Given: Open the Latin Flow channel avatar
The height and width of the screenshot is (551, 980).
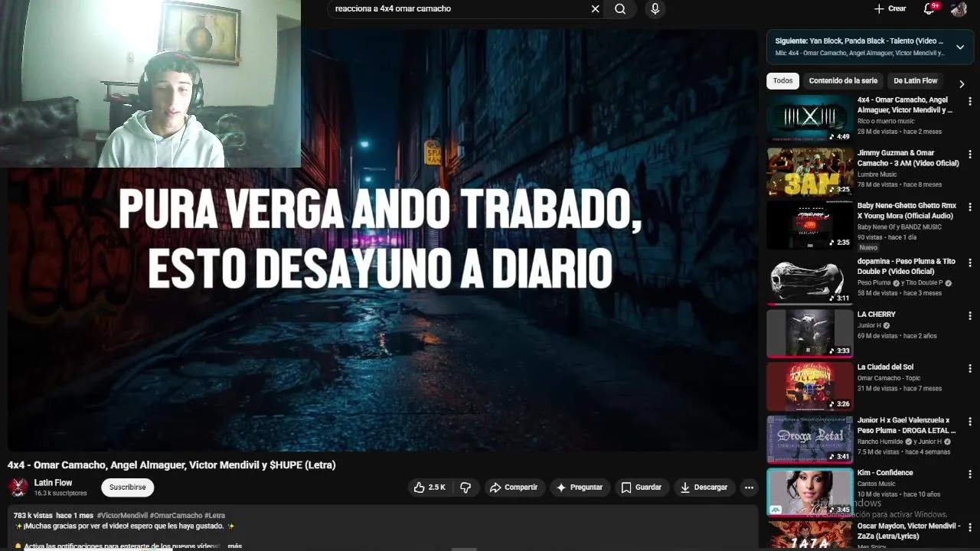Looking at the screenshot, I should (x=18, y=487).
